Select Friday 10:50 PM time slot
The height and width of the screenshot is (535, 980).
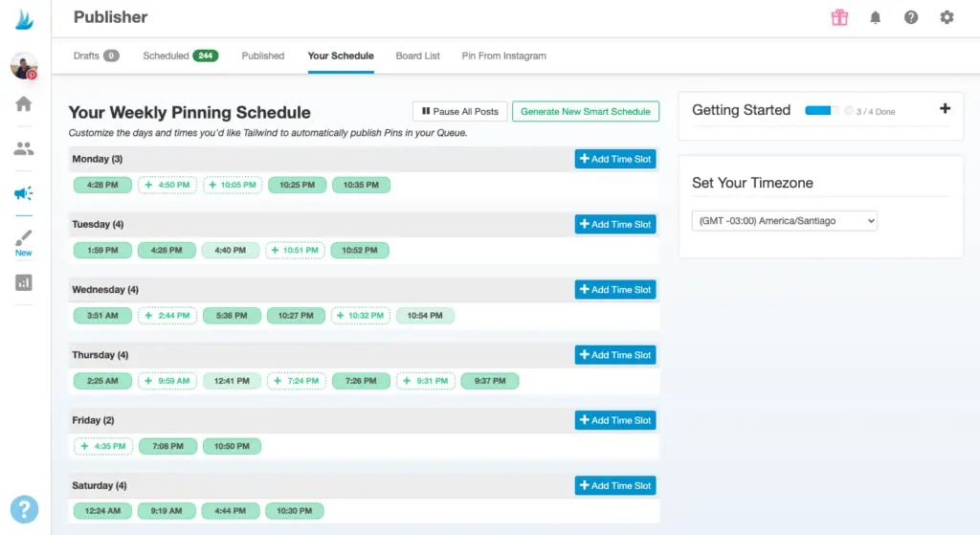click(x=232, y=446)
